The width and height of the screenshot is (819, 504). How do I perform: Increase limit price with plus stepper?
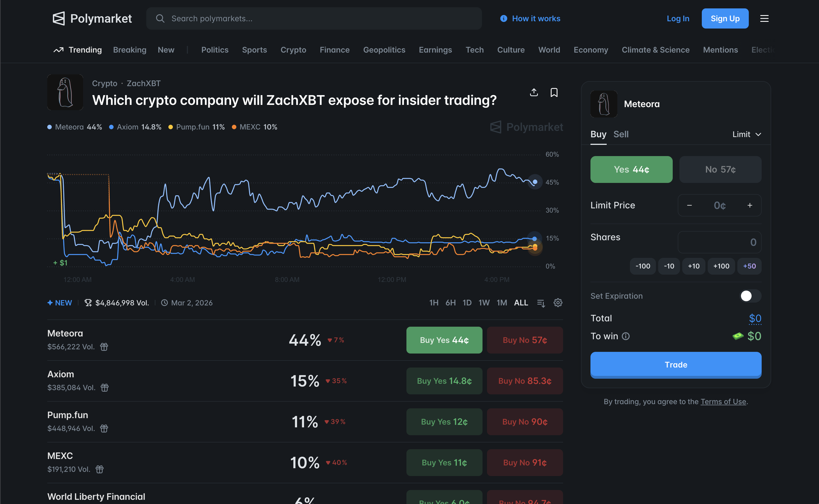coord(750,205)
